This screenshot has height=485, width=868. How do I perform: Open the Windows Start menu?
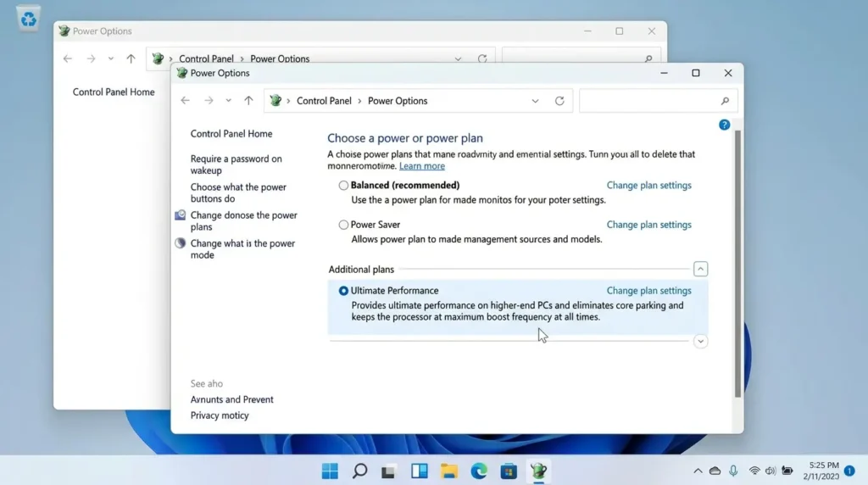[330, 471]
